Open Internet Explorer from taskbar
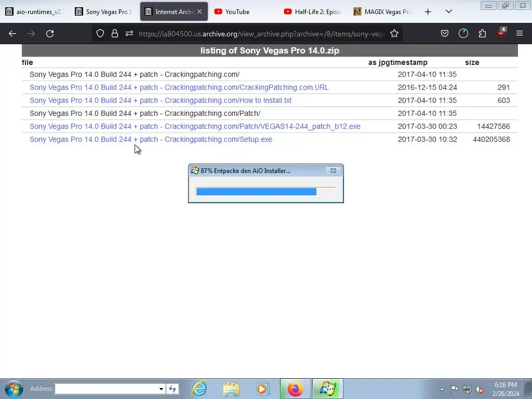Screen dimensions: 532x399 click(x=199, y=389)
